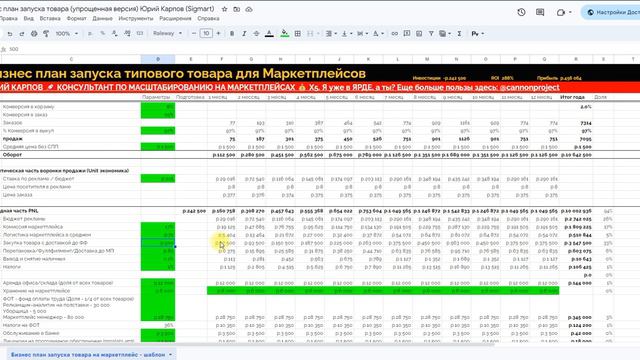Move the document to a folder
This screenshot has width=640, height=360.
coord(237,9)
